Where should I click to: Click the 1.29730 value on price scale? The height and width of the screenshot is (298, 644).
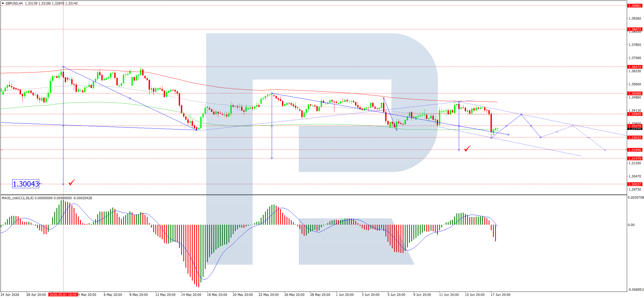[x=635, y=190]
